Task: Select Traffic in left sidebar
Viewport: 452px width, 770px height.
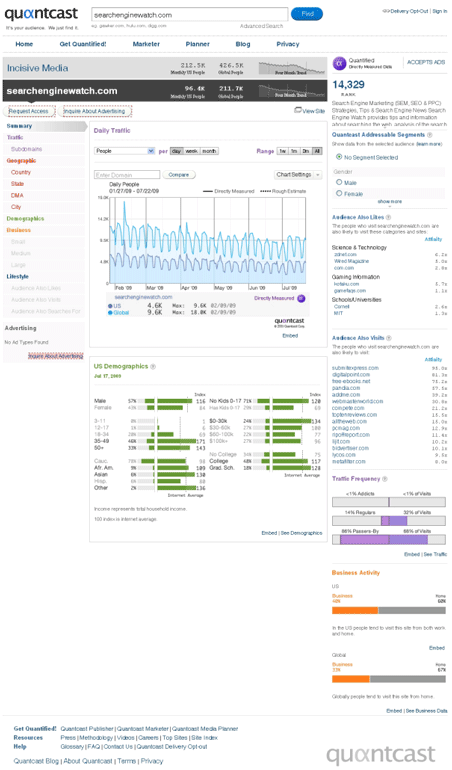Action: pos(15,138)
